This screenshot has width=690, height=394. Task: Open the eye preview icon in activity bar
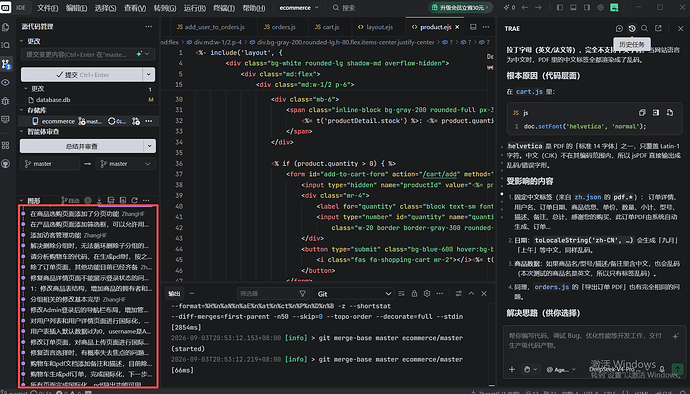6,82
